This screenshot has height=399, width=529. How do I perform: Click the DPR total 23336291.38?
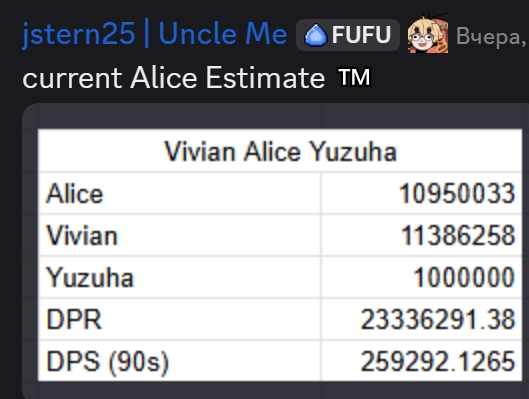pyautogui.click(x=438, y=319)
